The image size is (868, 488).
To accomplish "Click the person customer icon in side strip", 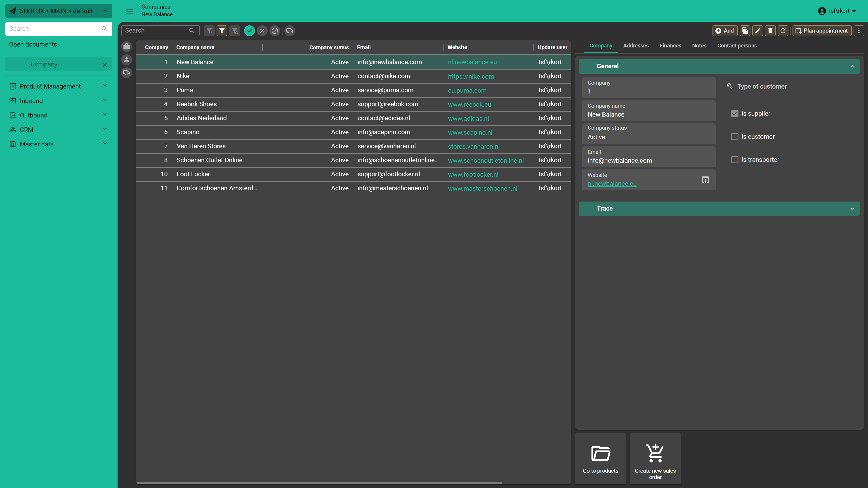I will [x=127, y=60].
